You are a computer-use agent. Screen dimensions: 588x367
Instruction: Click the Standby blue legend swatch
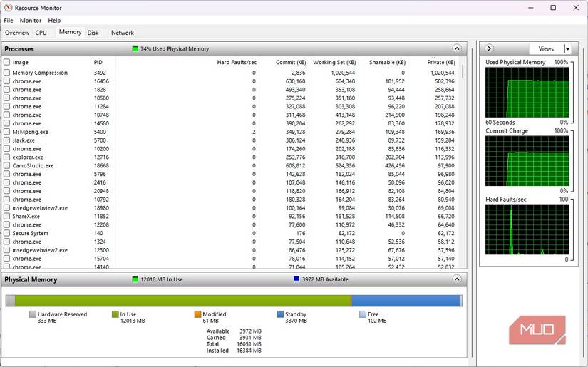tap(280, 314)
